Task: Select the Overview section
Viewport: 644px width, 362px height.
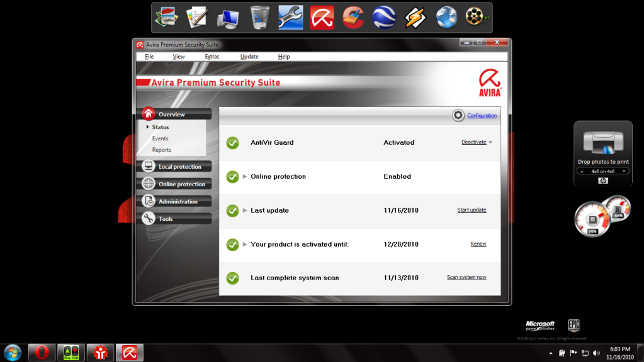Action: [x=177, y=114]
